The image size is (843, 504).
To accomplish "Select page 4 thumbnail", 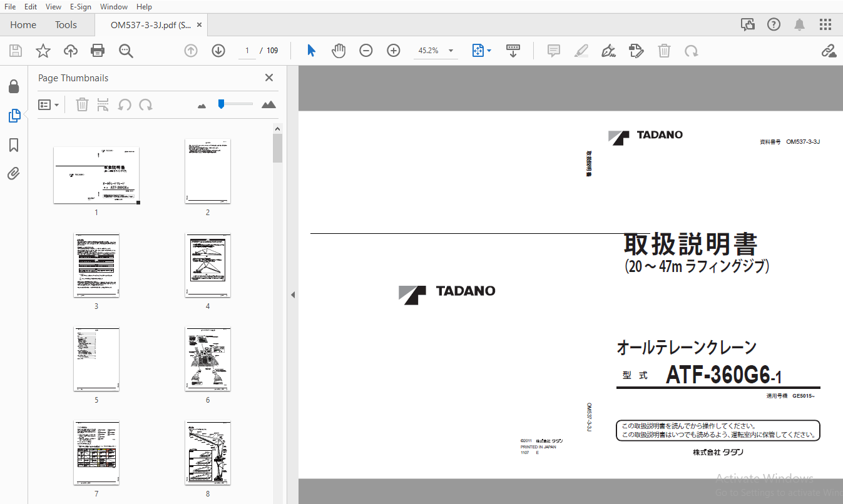I will click(208, 266).
